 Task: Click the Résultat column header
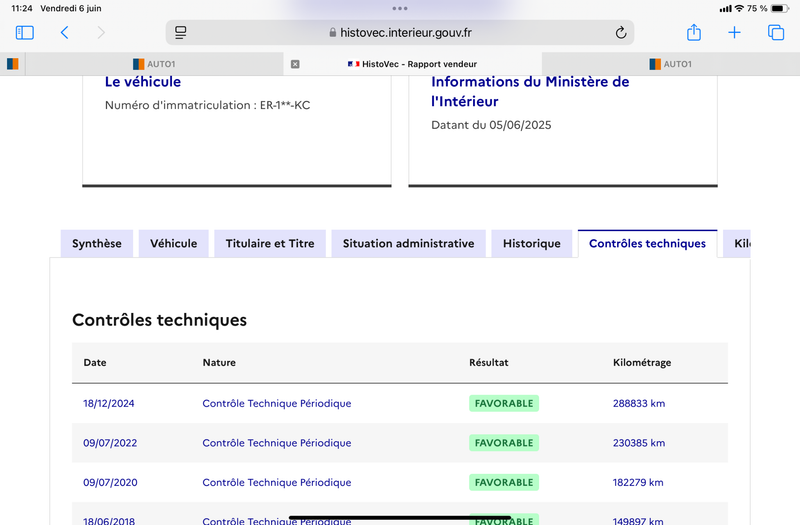(x=489, y=362)
